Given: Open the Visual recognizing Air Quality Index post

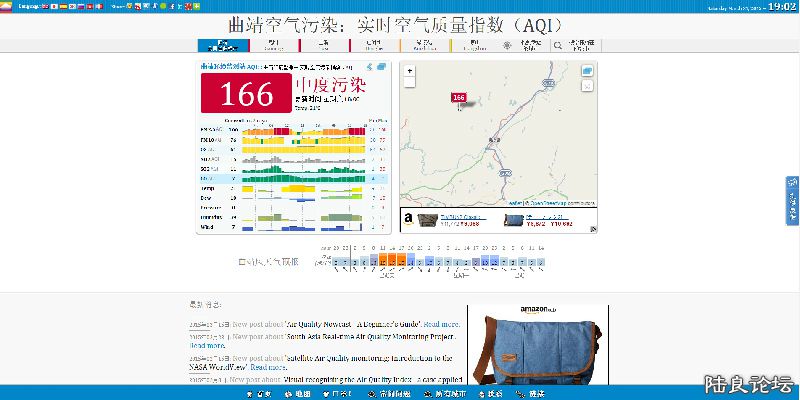Looking at the screenshot, I should tap(373, 380).
